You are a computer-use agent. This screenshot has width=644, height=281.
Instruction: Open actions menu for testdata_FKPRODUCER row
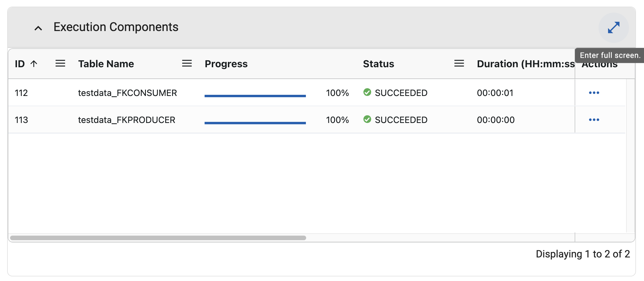pos(594,120)
